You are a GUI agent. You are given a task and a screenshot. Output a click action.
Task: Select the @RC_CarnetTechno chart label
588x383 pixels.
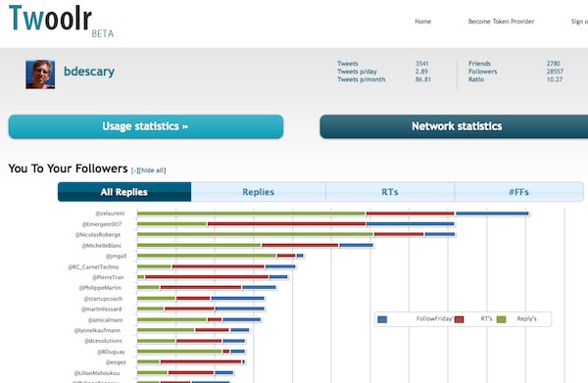click(x=93, y=266)
